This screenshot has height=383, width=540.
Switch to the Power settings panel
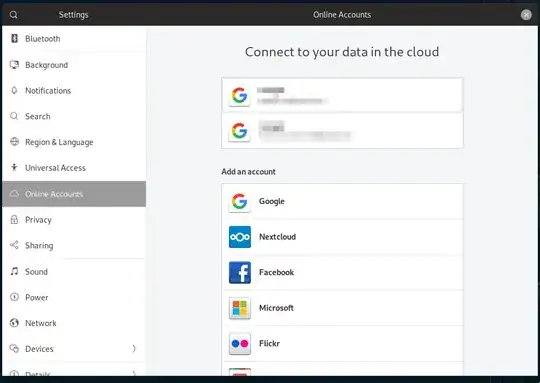(74, 297)
